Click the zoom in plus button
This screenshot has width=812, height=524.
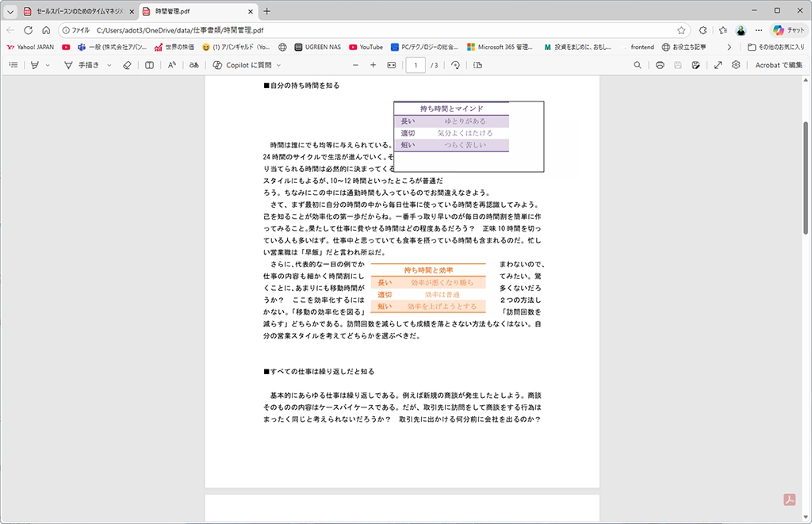point(373,65)
